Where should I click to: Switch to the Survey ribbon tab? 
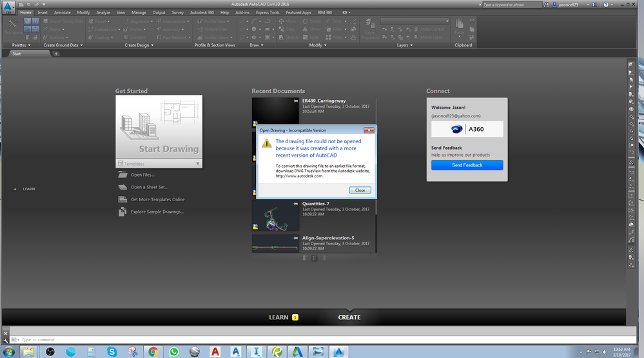tap(178, 12)
